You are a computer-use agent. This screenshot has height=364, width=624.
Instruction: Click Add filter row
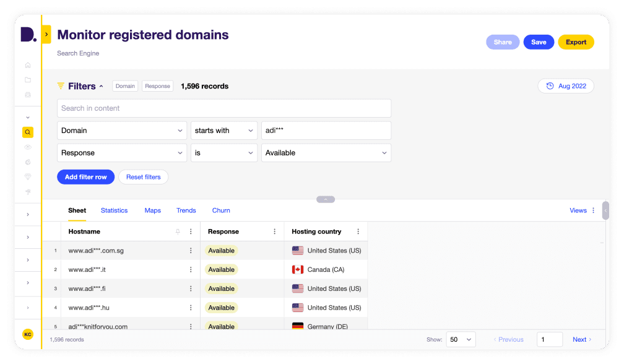(x=85, y=177)
